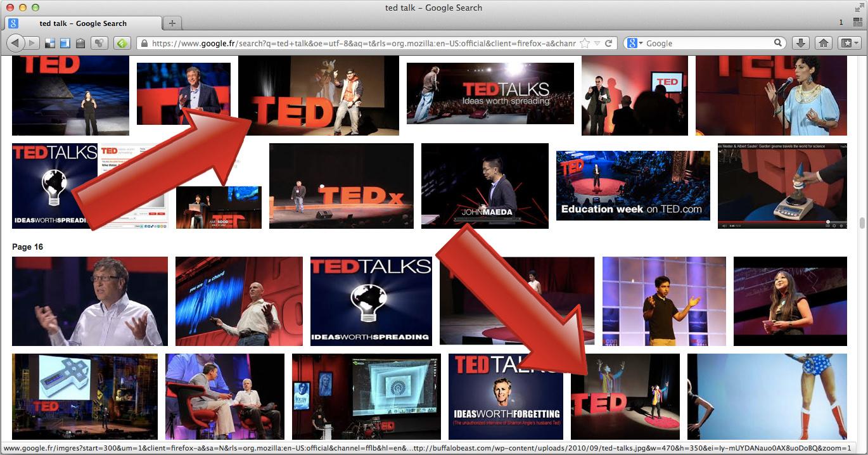Viewport: 868px width, 455px height.
Task: Open the man in black shirt purple backdrop image
Action: click(664, 301)
